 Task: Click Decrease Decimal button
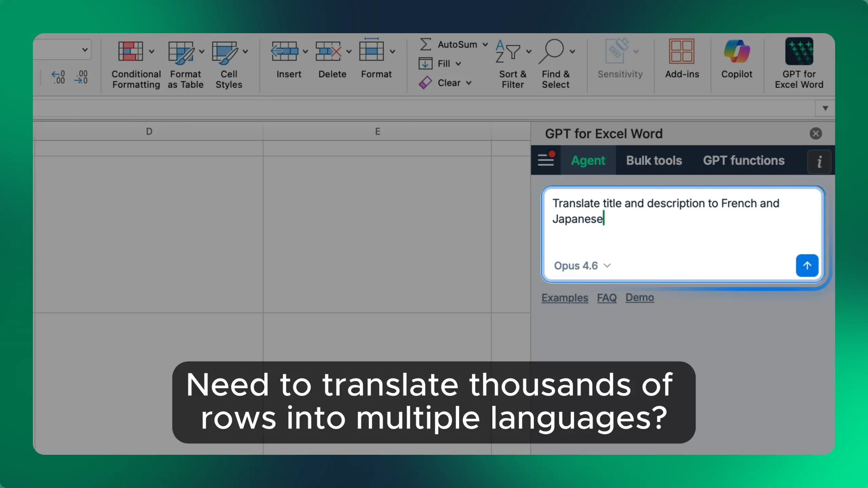click(81, 77)
